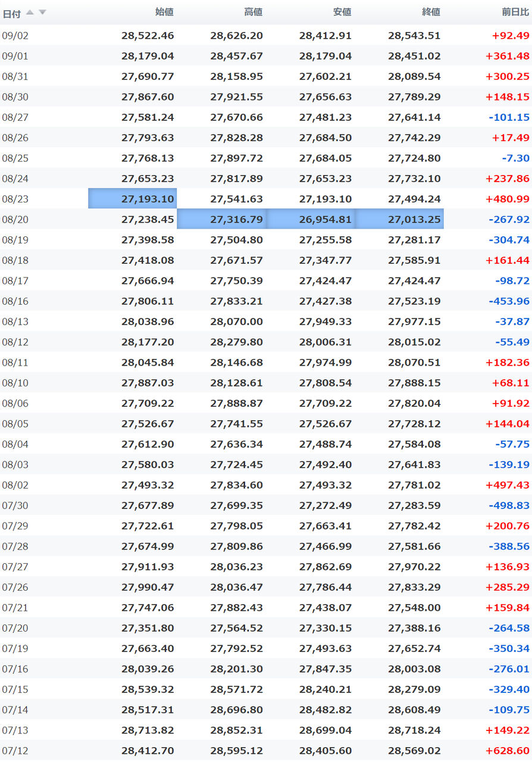Select high price 27,828.28 on 08/26
532x762 pixels.
(x=236, y=138)
